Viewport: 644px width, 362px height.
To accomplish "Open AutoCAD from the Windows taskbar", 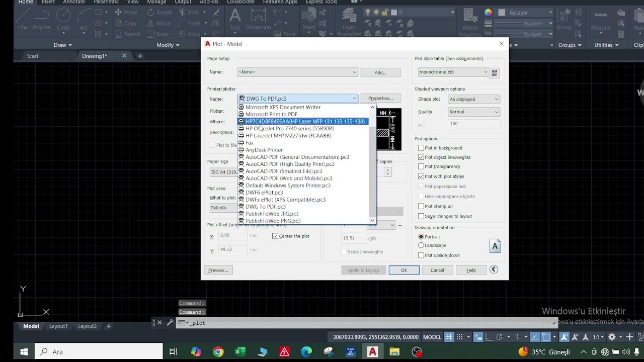I will pyautogui.click(x=372, y=352).
